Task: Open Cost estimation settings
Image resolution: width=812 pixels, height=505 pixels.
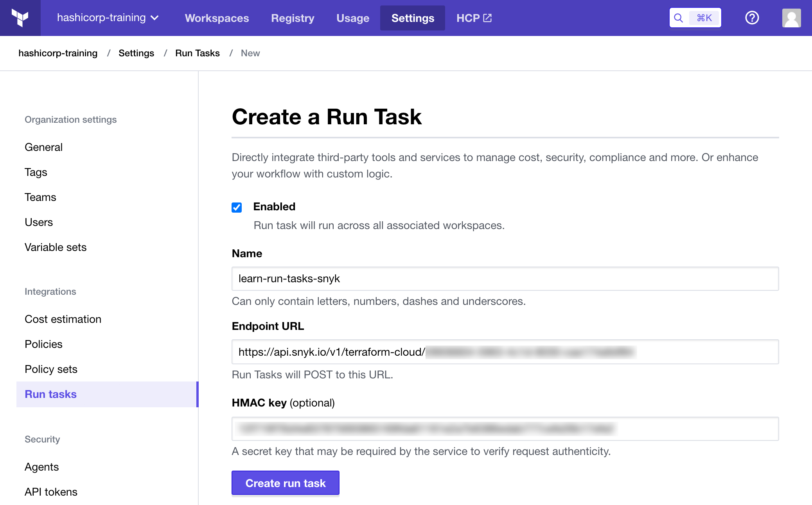Action: pyautogui.click(x=63, y=319)
